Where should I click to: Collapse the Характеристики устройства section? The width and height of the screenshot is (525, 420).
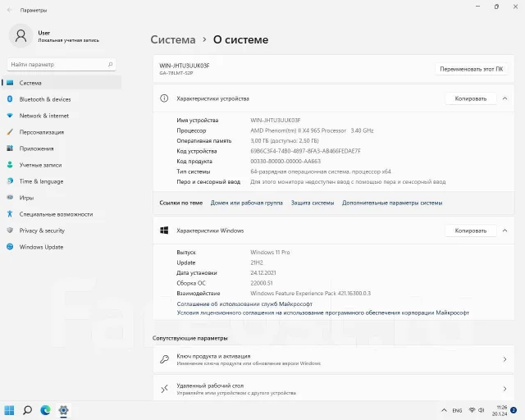coord(505,98)
